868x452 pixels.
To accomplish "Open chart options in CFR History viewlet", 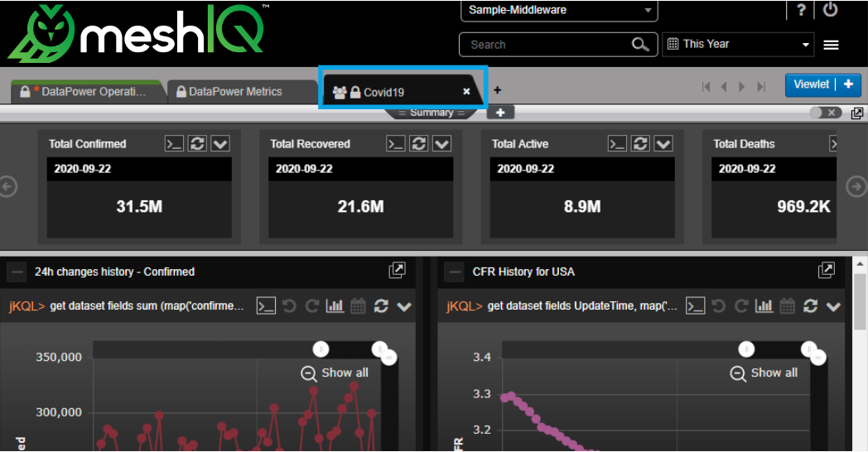I will [764, 306].
